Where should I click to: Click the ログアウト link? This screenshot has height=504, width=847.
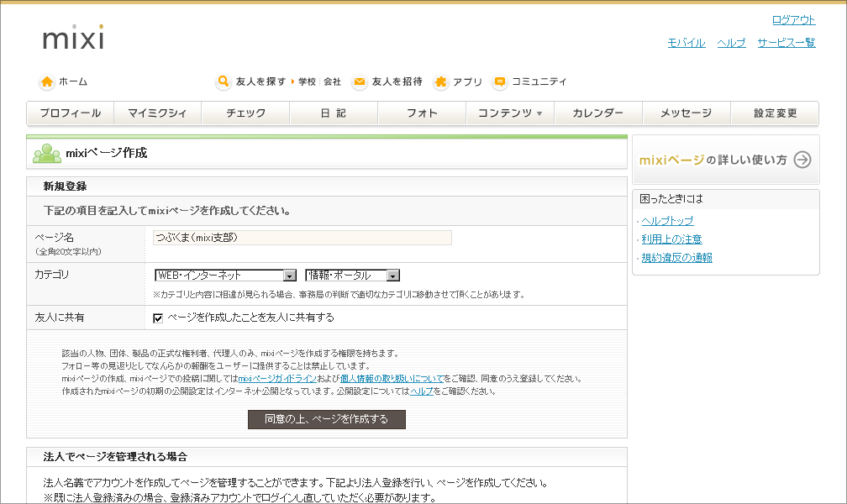pyautogui.click(x=793, y=20)
